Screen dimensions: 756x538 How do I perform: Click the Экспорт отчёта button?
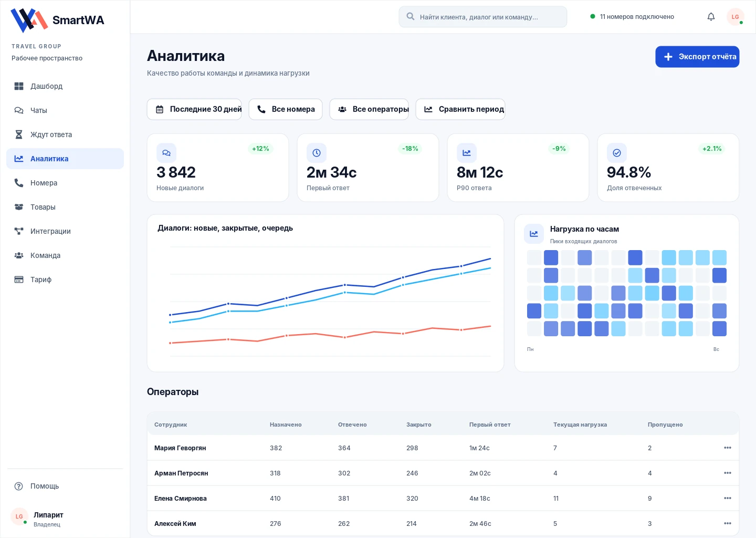click(697, 57)
